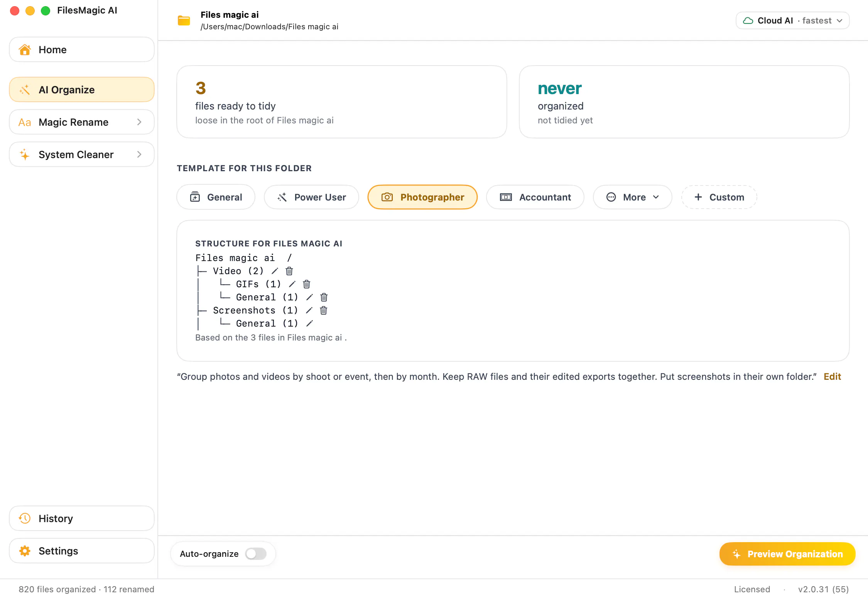868x600 pixels.
Task: Click 'Based on the 3 files' note
Action: 271,337
